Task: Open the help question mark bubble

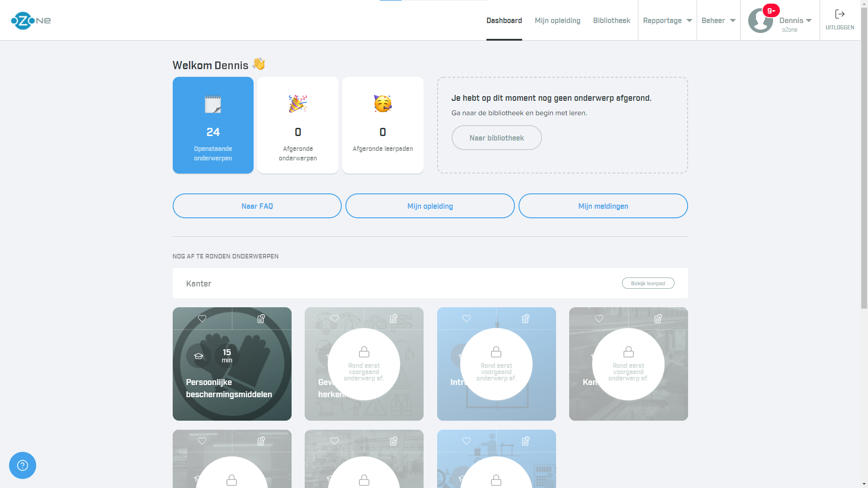Action: [23, 465]
